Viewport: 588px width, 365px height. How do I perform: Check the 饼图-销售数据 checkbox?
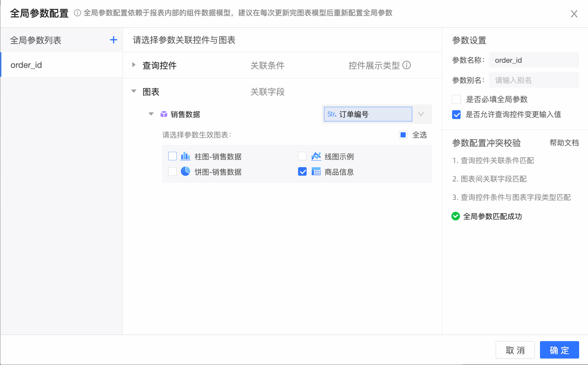pos(173,171)
